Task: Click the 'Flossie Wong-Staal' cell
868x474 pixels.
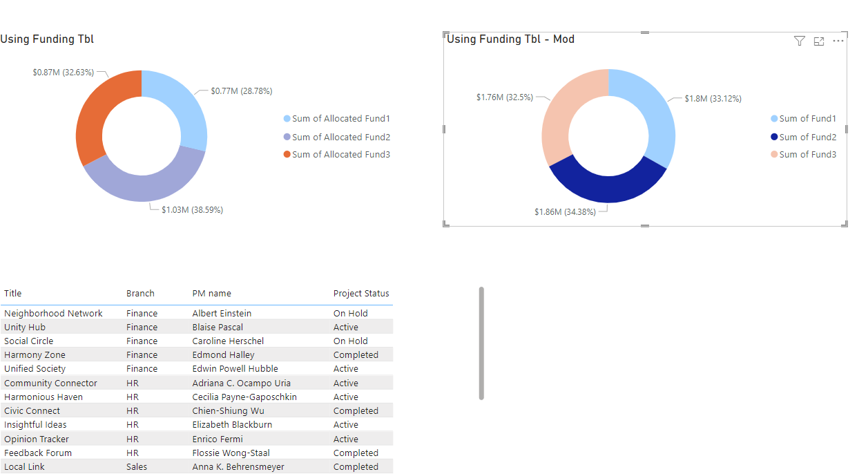Action: [231, 453]
